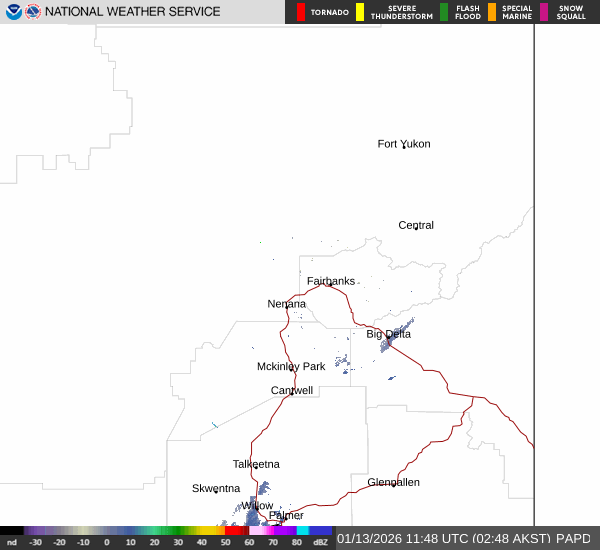The image size is (600, 550).
Task: Click the red Tornado legend swatch
Action: (x=301, y=12)
